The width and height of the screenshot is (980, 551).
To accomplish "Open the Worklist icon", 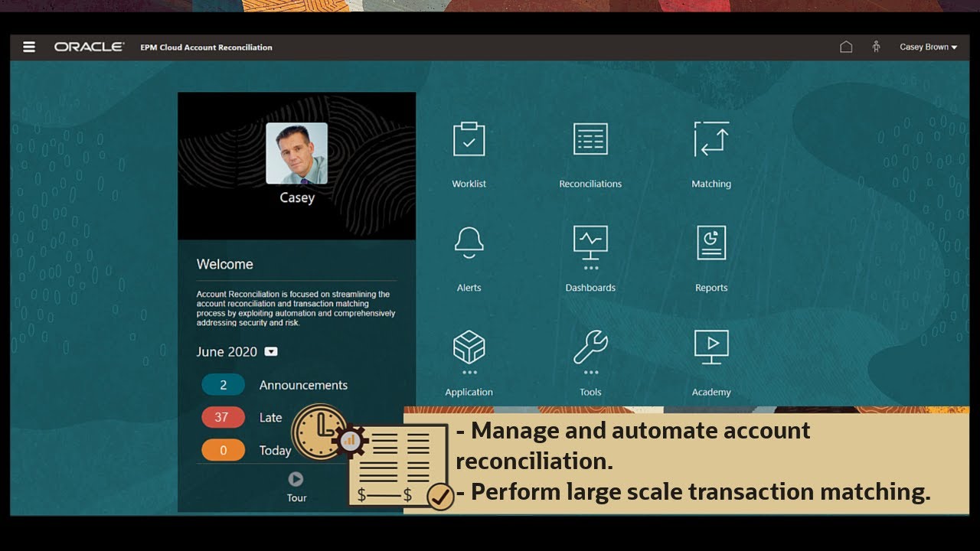I will point(469,139).
